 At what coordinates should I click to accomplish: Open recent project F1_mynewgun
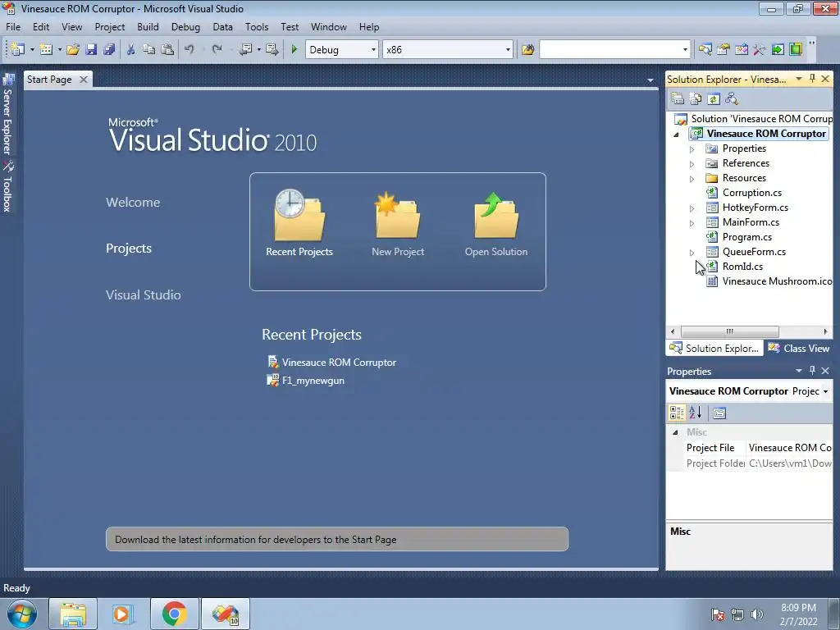[x=313, y=381]
